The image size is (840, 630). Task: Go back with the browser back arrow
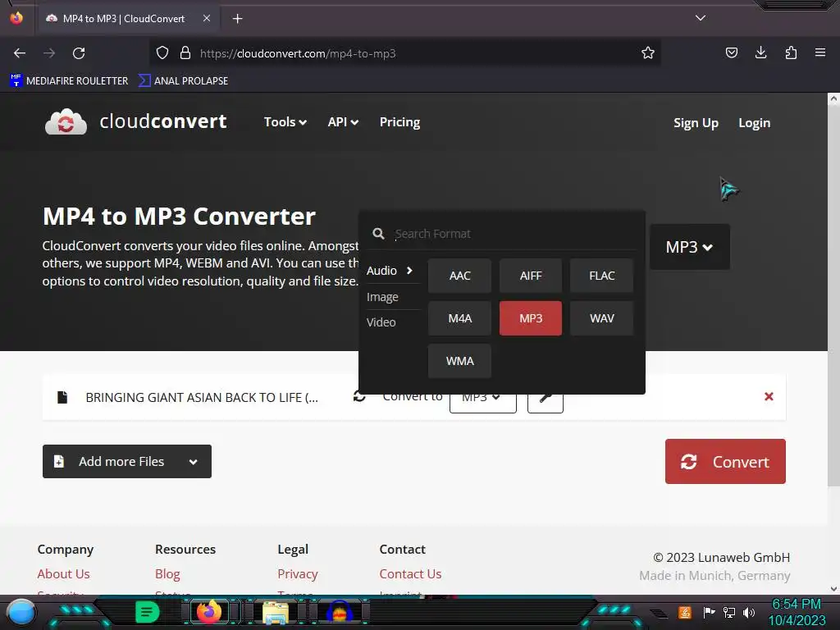click(20, 53)
